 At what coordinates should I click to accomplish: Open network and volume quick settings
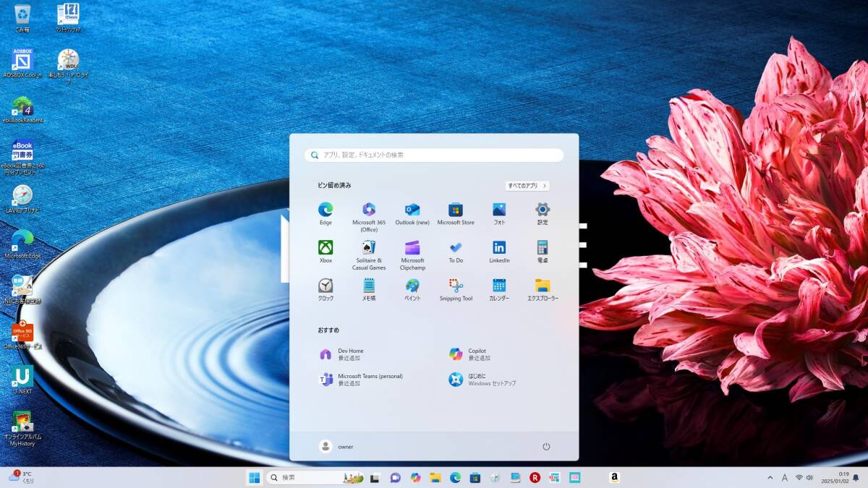(805, 477)
